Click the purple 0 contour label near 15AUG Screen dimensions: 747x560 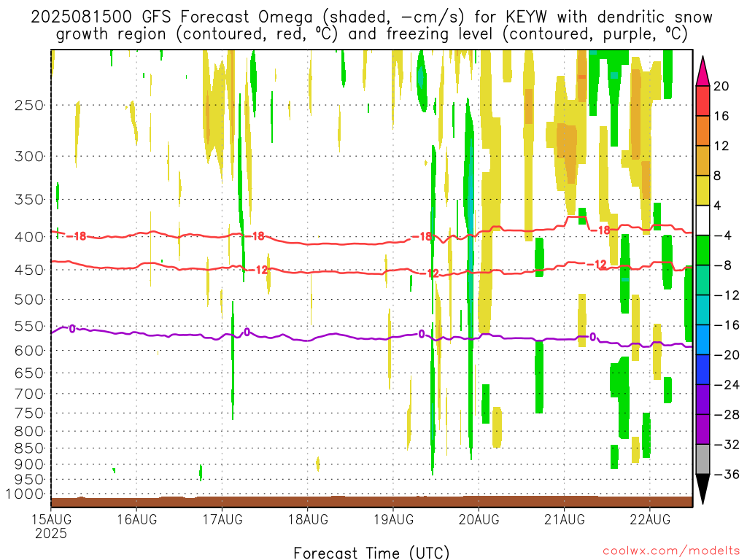pos(72,329)
